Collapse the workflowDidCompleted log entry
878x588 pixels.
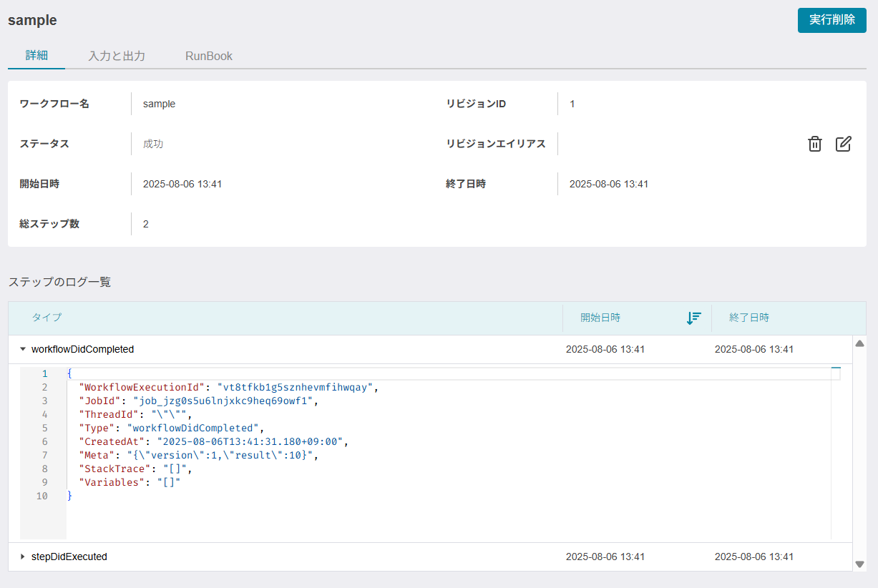(x=23, y=350)
